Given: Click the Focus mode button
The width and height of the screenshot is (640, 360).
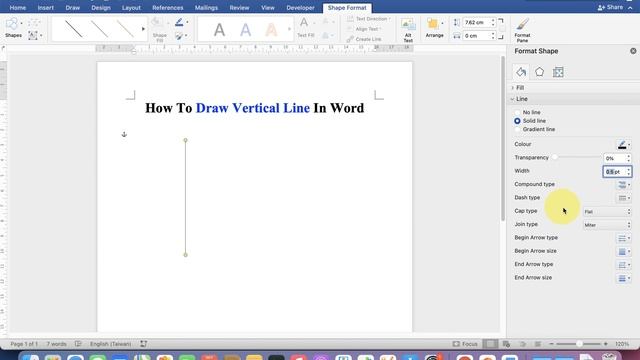Looking at the screenshot, I should click(x=465, y=344).
